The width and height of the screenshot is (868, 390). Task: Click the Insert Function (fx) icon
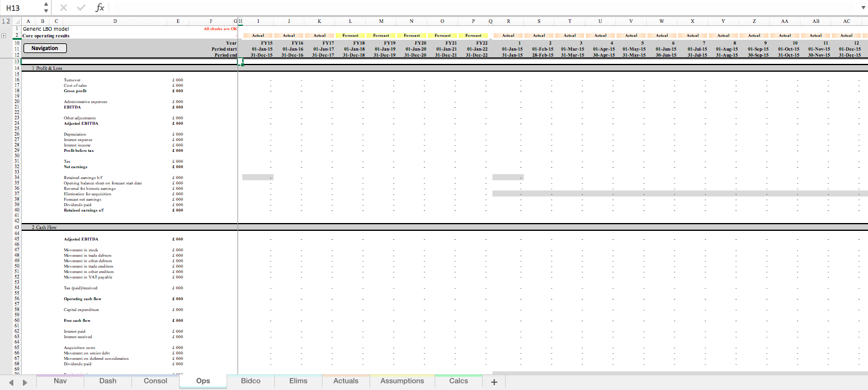coord(99,8)
